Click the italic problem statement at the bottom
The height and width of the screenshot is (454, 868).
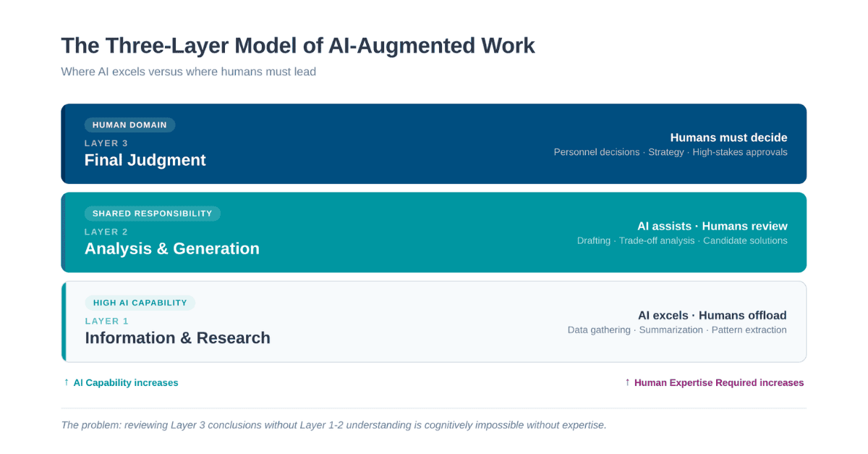coord(333,425)
